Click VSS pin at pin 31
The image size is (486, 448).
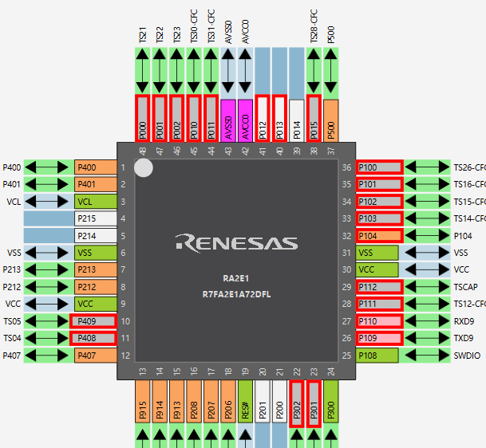[377, 253]
